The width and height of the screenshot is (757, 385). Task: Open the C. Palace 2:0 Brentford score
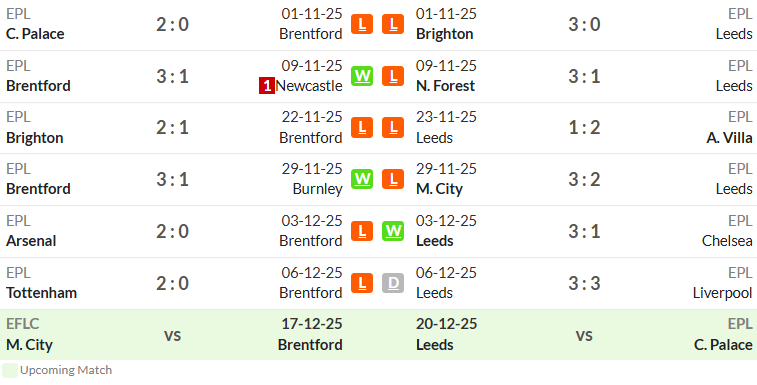click(172, 24)
